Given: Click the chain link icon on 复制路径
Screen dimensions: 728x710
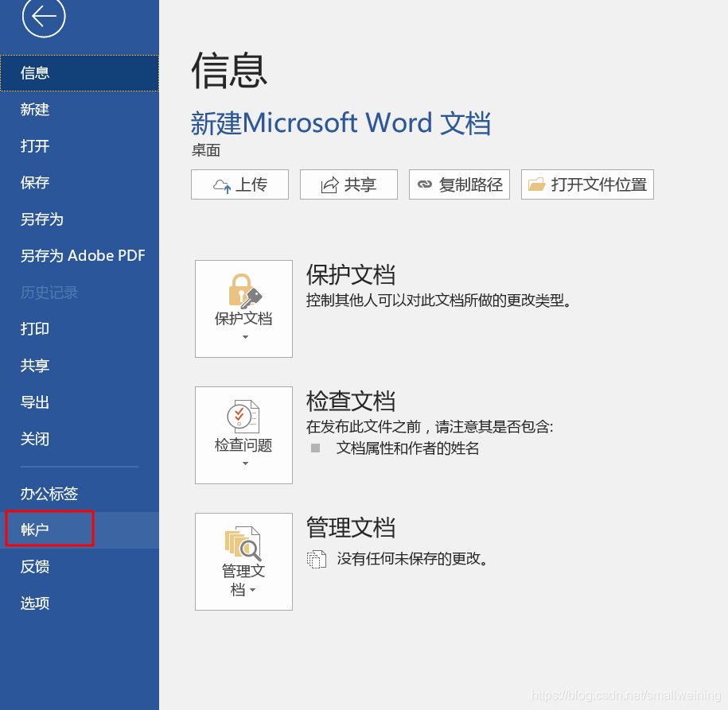Looking at the screenshot, I should 424,184.
